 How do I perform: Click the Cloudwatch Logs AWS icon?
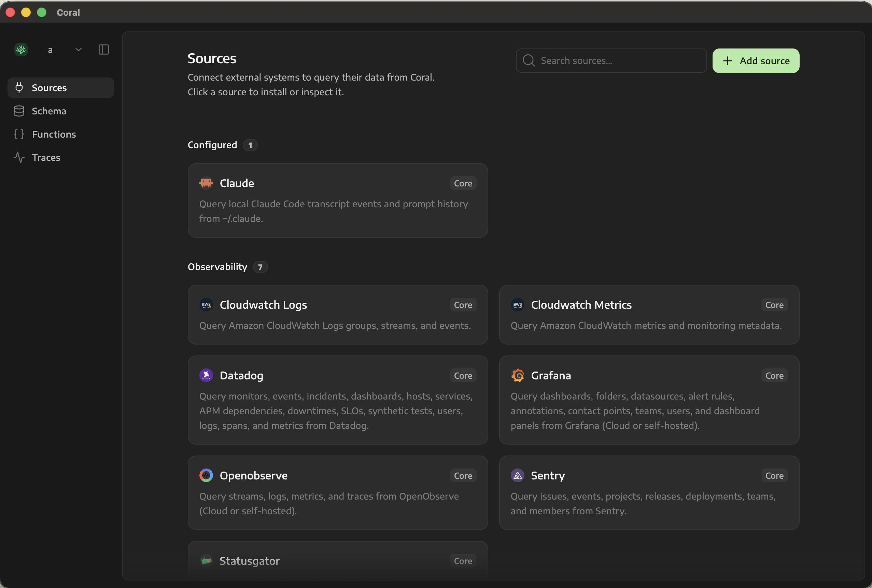[x=206, y=305]
